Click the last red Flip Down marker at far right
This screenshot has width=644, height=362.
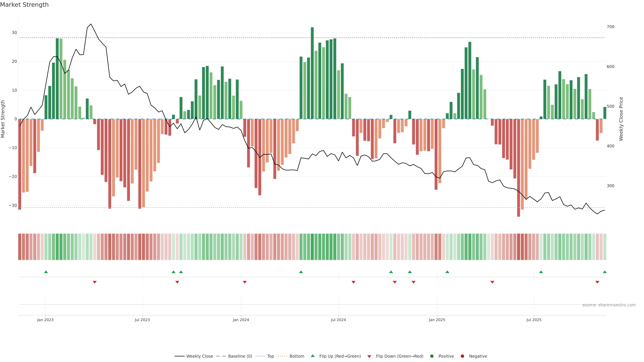click(x=597, y=282)
